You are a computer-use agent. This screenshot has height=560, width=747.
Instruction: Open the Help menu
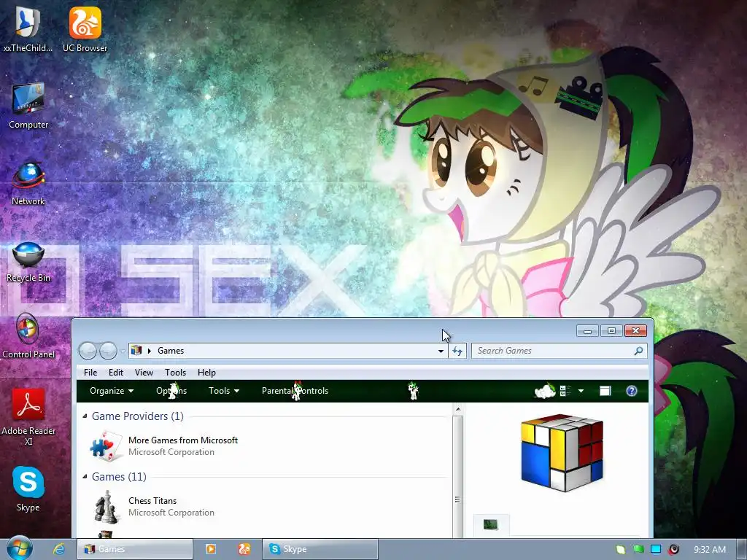pyautogui.click(x=206, y=373)
